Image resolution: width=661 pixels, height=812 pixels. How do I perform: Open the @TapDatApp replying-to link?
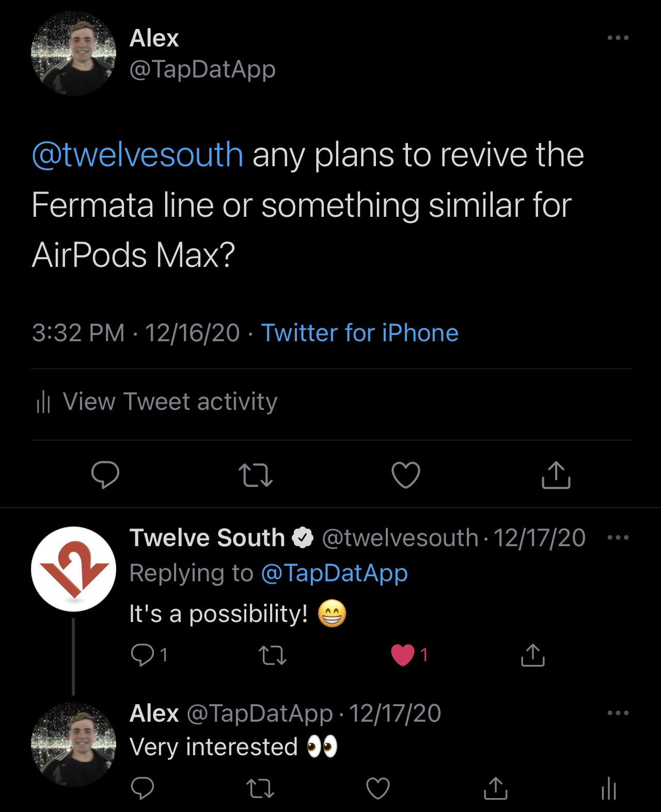click(334, 573)
